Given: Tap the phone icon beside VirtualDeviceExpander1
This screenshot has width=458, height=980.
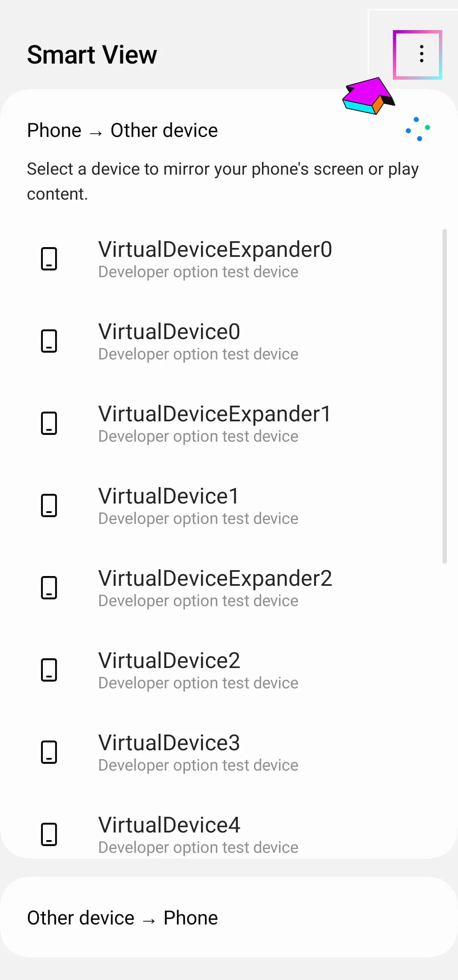Looking at the screenshot, I should pos(49,423).
